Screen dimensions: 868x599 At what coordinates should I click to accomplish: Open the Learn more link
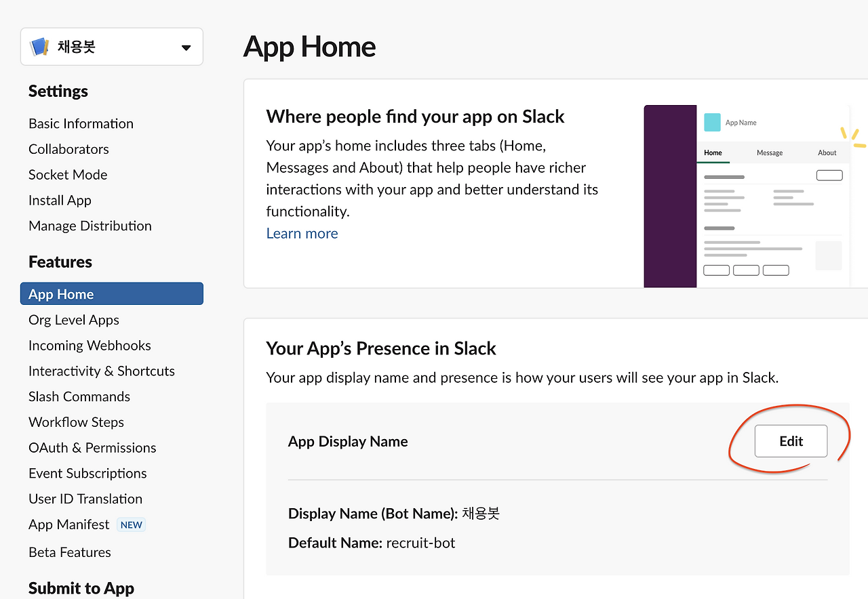[x=302, y=233]
